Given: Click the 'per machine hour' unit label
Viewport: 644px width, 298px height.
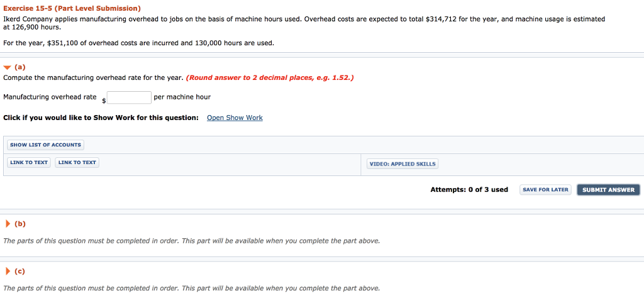Looking at the screenshot, I should coord(182,97).
